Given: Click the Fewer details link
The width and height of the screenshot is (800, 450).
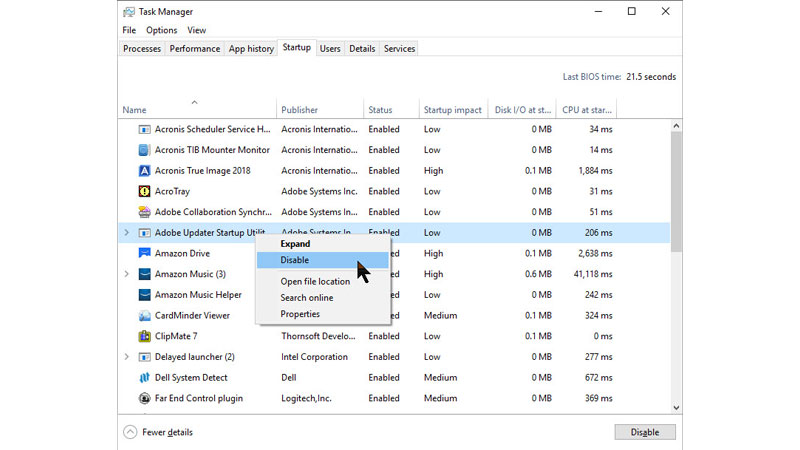Looking at the screenshot, I should pyautogui.click(x=167, y=432).
